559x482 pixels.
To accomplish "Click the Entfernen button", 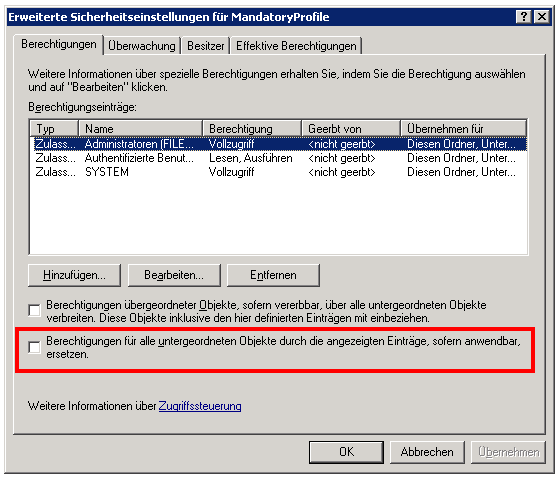I will coord(273,275).
